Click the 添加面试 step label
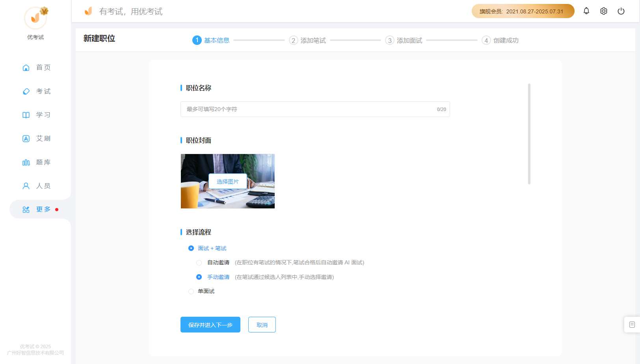This screenshot has width=640, height=364. [x=409, y=40]
